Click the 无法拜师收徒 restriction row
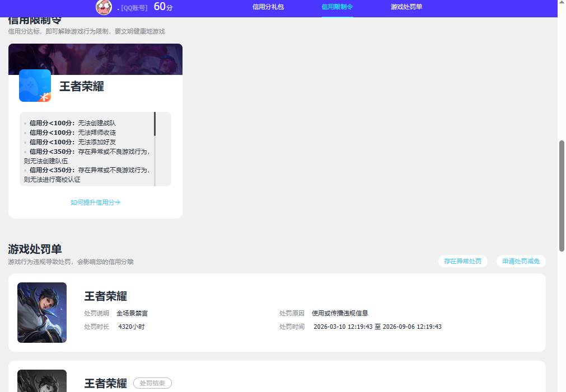Image resolution: width=566 pixels, height=392 pixels. tap(73, 133)
